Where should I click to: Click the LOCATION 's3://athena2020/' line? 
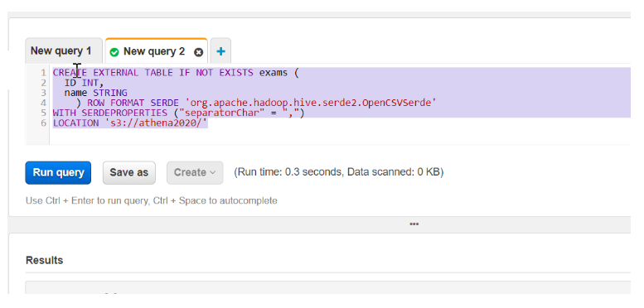[130, 123]
